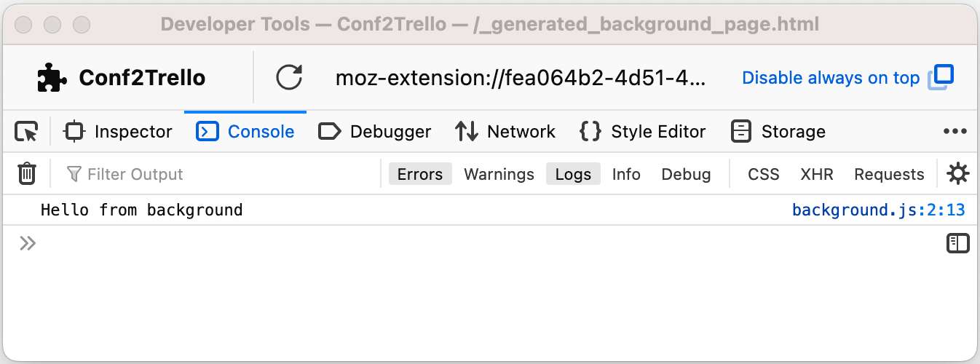Open the Storage tab
This screenshot has width=980, height=364.
(x=778, y=132)
